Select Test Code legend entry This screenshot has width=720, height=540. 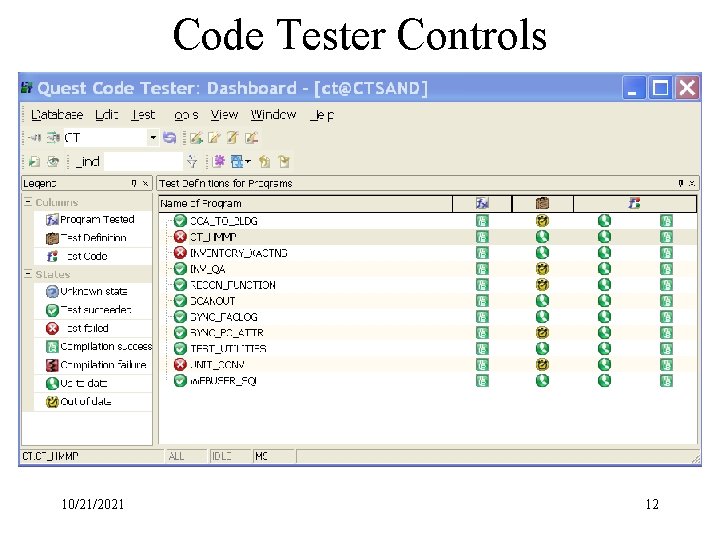93,256
